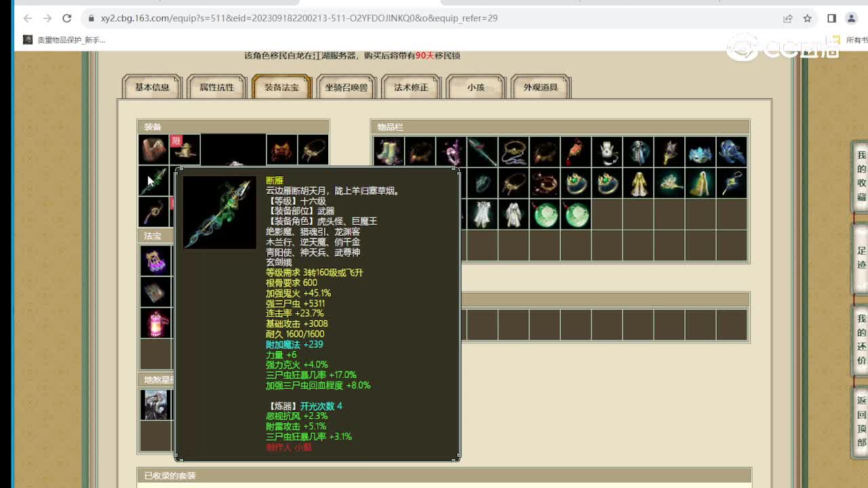Viewport: 868px width, 488px height.
Task: Open 足迹 in the side panel
Action: pos(861,258)
